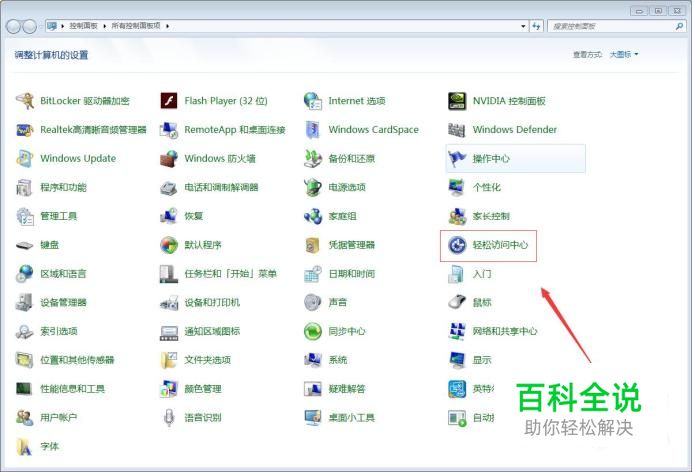Open 程序和功能 icon
692x472 pixels.
pos(25,187)
